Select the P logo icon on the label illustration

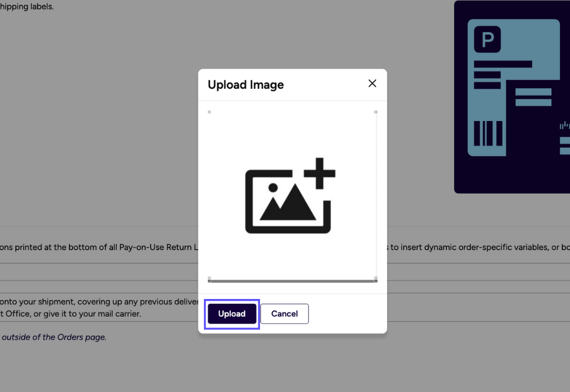tap(486, 39)
